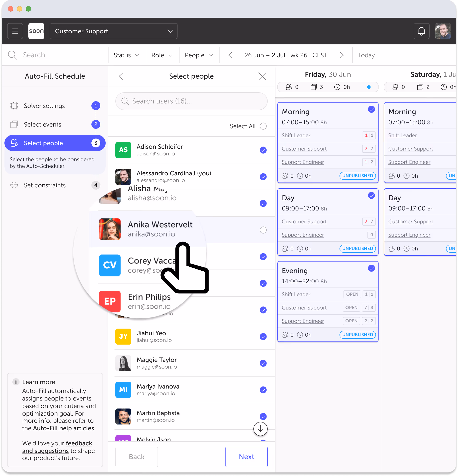
Task: Open the Customer Support team selector
Action: 113,31
